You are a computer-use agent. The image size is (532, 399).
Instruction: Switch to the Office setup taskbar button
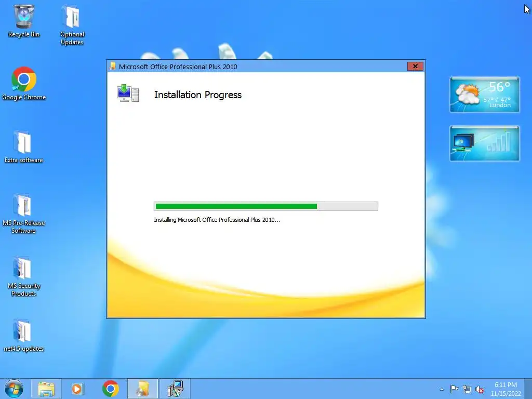[143, 389]
